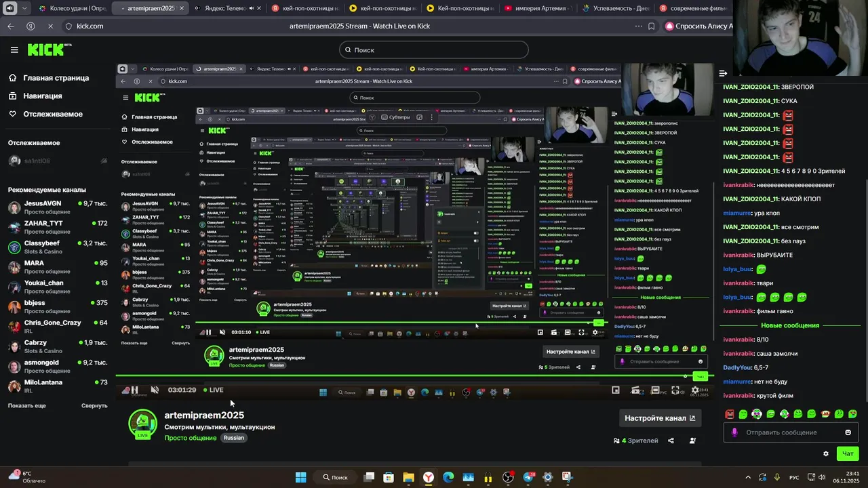Enable mini player on main stream
Screen dimensions: 868x488
616,390
